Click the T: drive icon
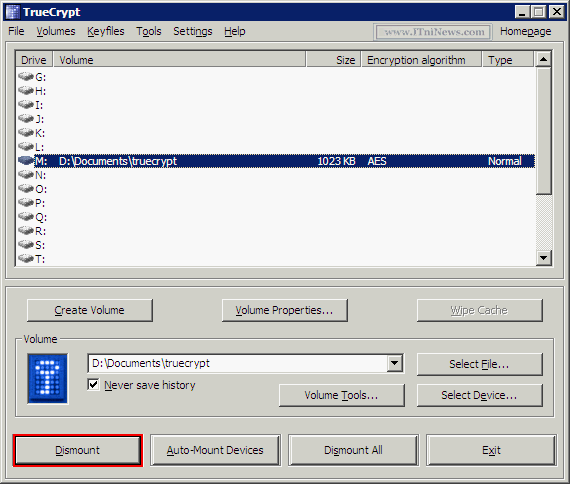Viewport: 570px width, 484px height. tap(26, 259)
